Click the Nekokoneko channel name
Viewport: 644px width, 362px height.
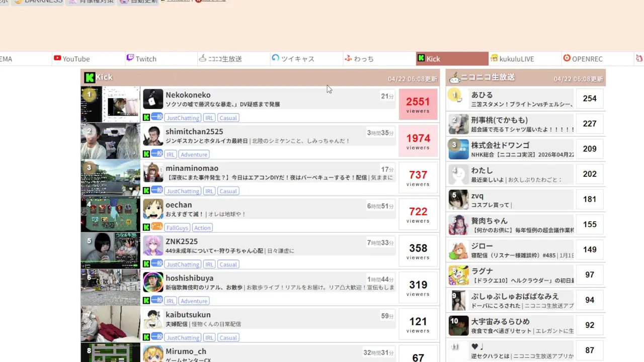188,95
